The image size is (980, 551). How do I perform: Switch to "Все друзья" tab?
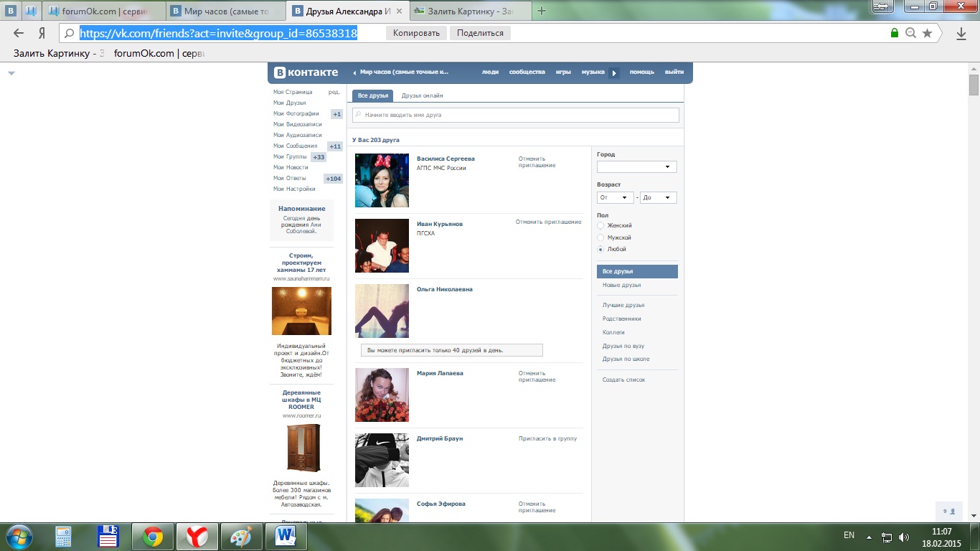point(373,95)
